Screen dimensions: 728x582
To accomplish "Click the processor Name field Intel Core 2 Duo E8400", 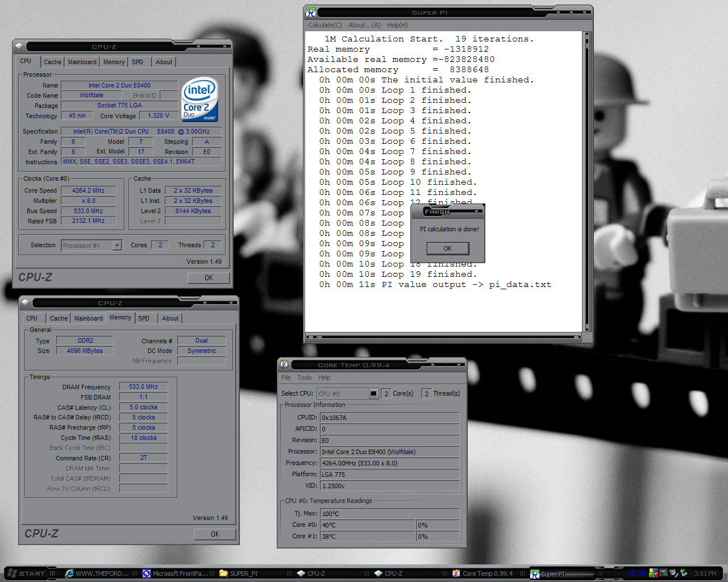I will [x=119, y=85].
